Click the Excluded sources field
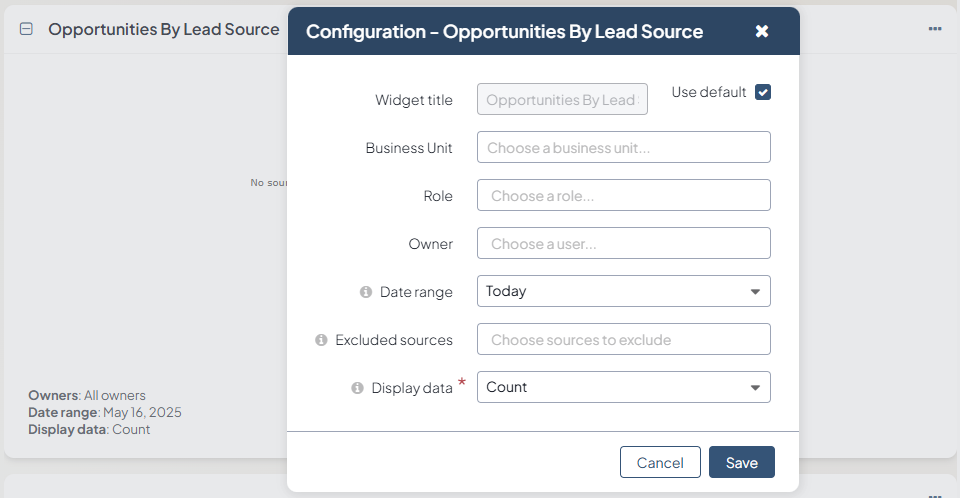The width and height of the screenshot is (960, 498). [x=623, y=339]
